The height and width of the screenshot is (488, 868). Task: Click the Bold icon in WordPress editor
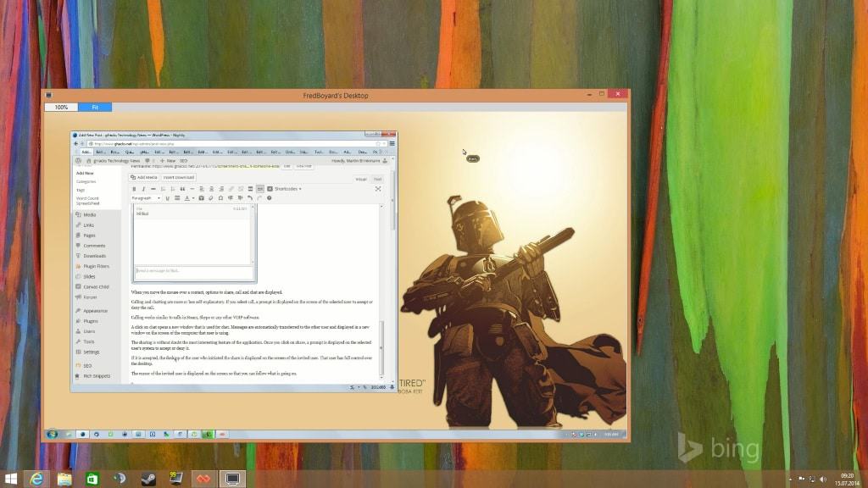click(134, 189)
